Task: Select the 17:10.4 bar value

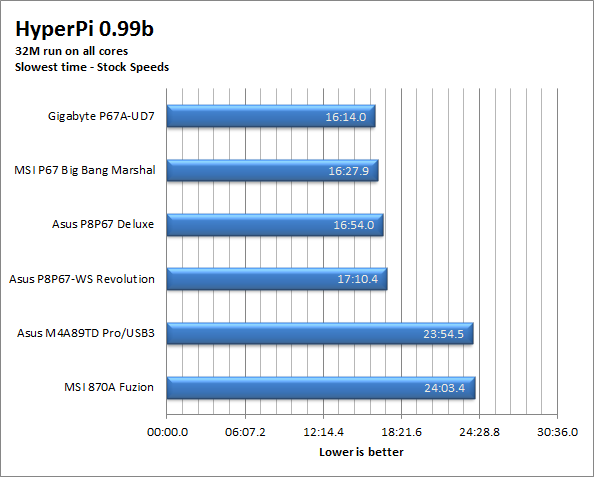Action: (358, 280)
